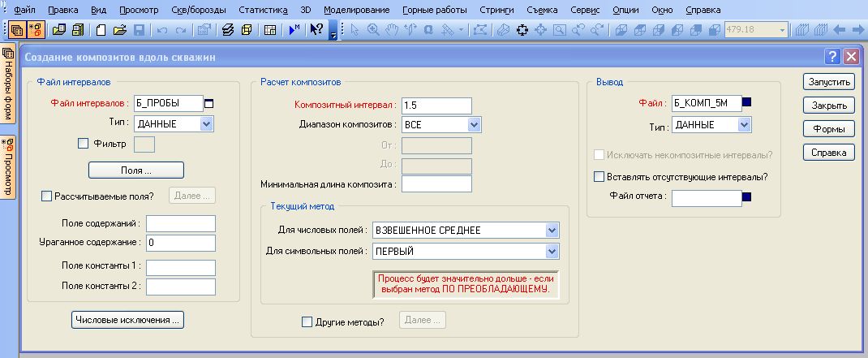Open the Статистика menu
The height and width of the screenshot is (358, 868).
tap(263, 10)
